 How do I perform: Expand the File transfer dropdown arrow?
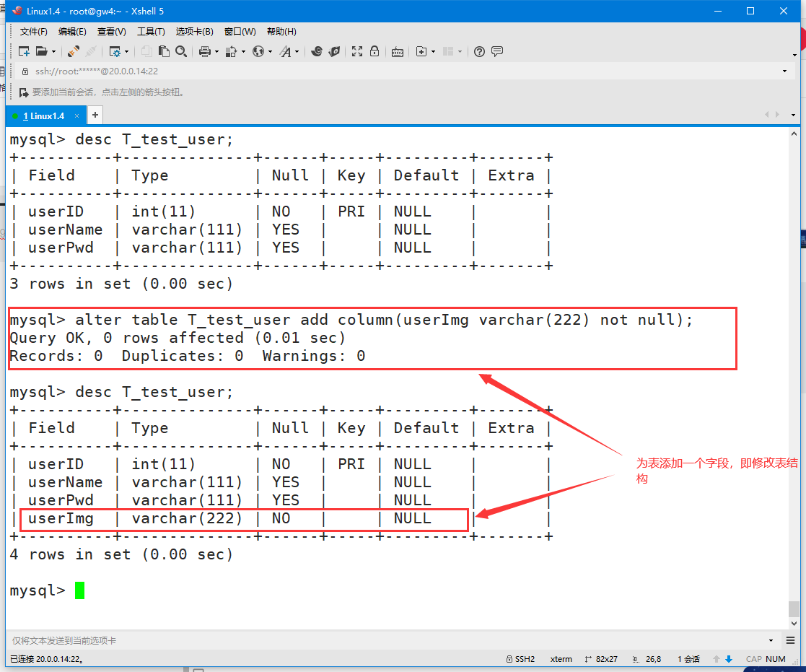point(243,52)
